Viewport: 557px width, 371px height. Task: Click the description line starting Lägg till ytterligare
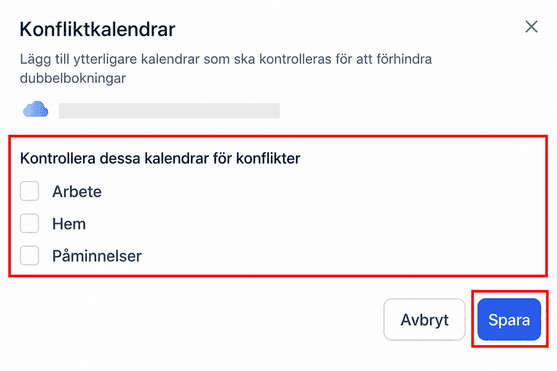tap(226, 59)
